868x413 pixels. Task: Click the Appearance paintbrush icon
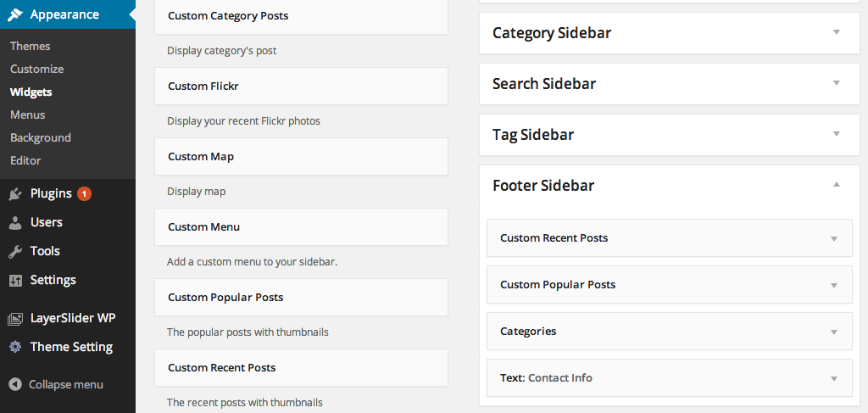click(15, 14)
